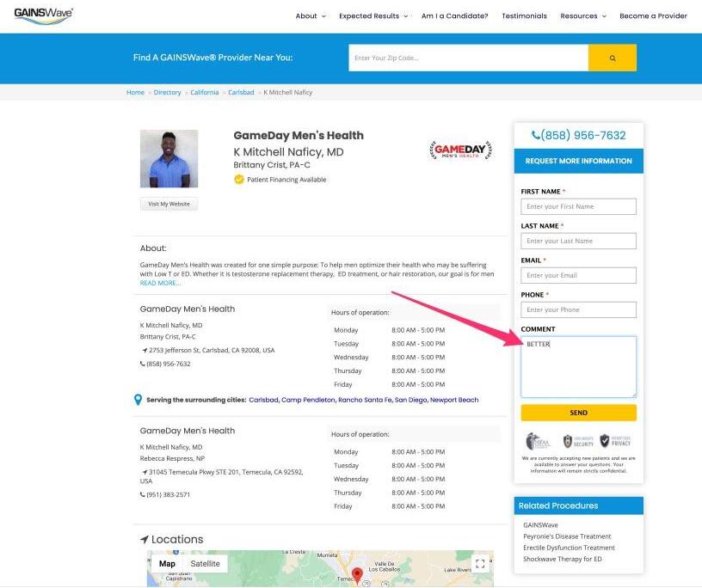Click the yellow Patient Financing checkmark badge
The width and height of the screenshot is (702, 588).
pos(239,180)
